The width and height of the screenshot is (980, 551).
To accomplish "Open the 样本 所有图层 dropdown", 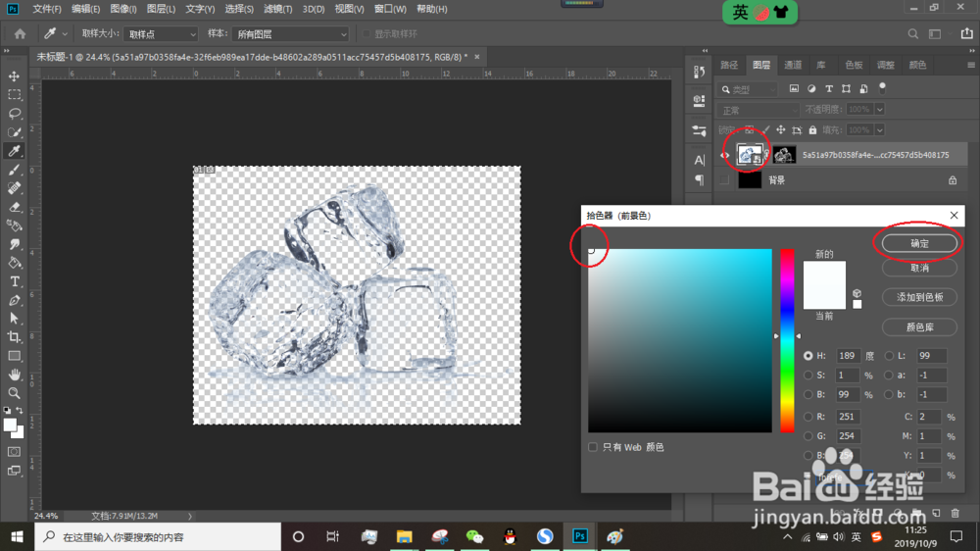I will point(290,33).
